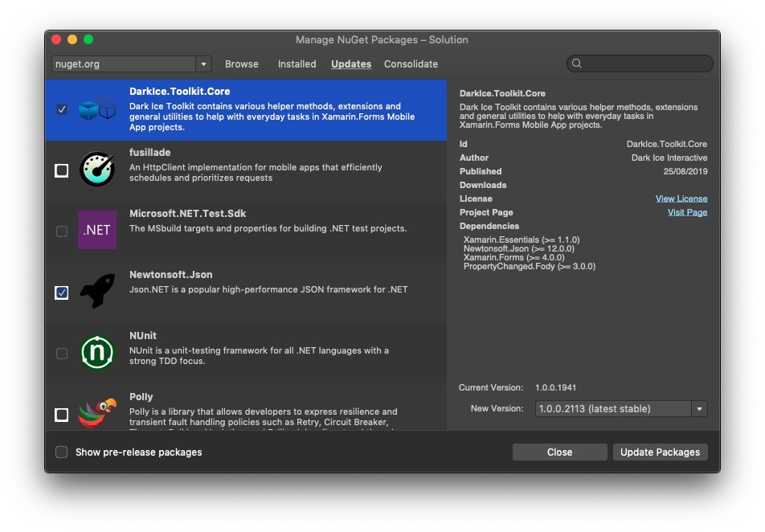Check the Polly package checkbox

tap(61, 415)
